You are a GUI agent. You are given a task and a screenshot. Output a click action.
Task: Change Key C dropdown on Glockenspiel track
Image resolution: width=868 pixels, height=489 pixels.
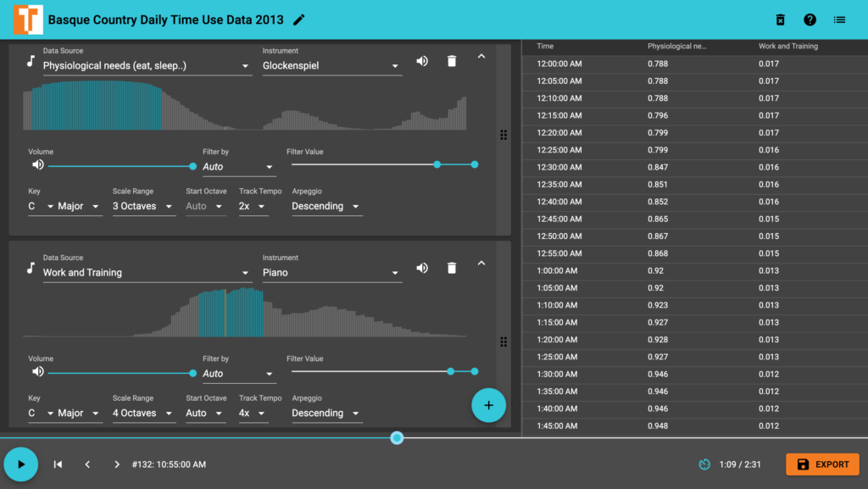[41, 206]
